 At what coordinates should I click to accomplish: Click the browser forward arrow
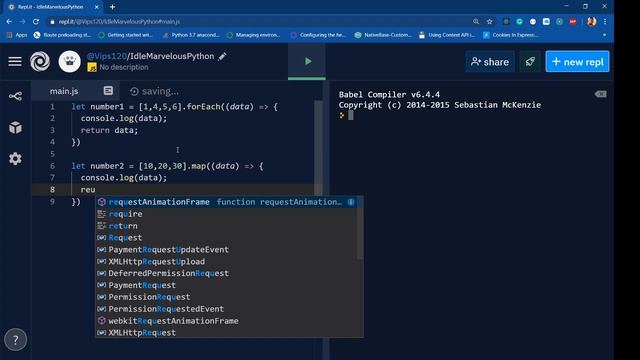coord(22,22)
